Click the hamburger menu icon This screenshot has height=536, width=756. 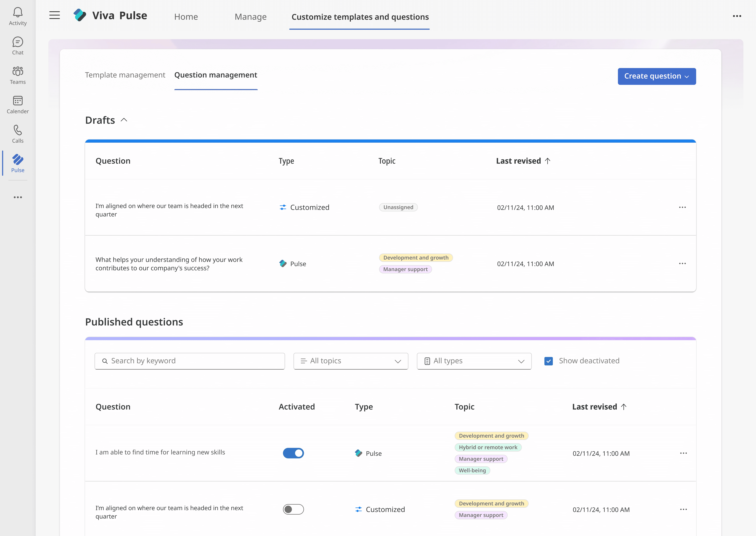click(54, 15)
